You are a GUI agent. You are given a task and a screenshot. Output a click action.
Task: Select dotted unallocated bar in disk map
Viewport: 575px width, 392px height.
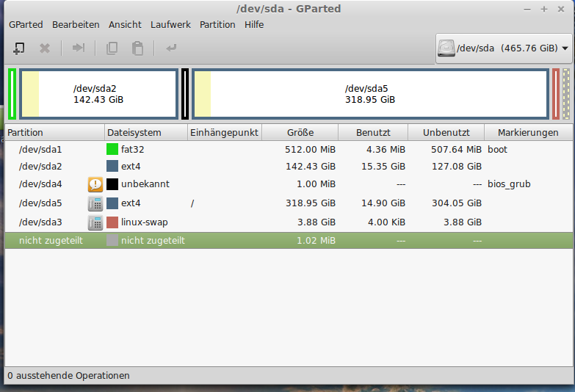coord(566,94)
